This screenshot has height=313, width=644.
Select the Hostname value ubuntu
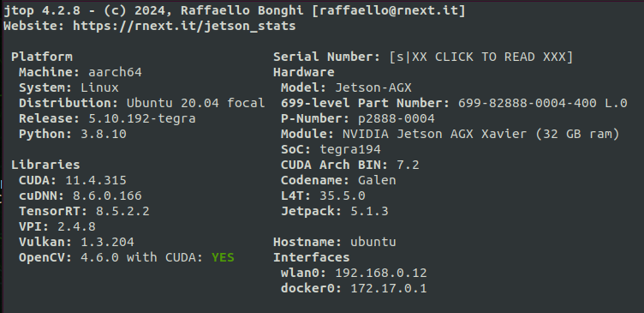(373, 242)
